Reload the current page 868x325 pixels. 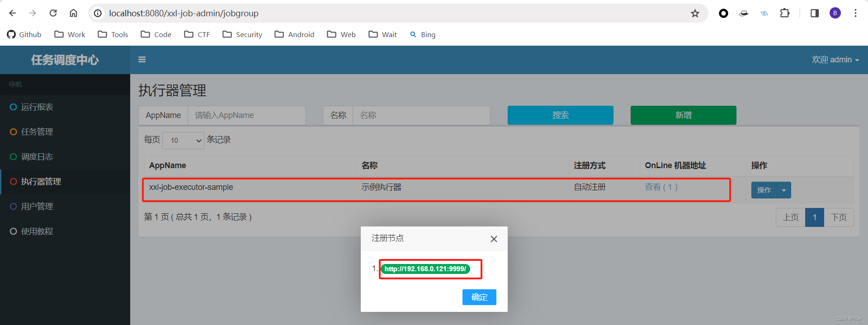pos(53,13)
